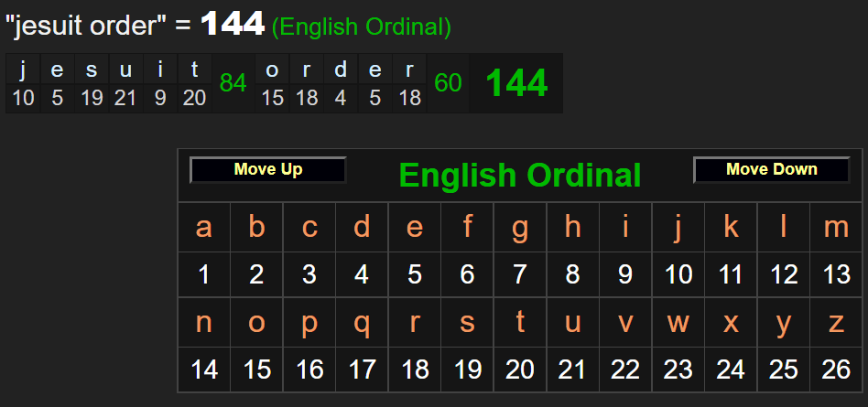
Task: Click letter "n" in the cipher chart
Action: 204,323
